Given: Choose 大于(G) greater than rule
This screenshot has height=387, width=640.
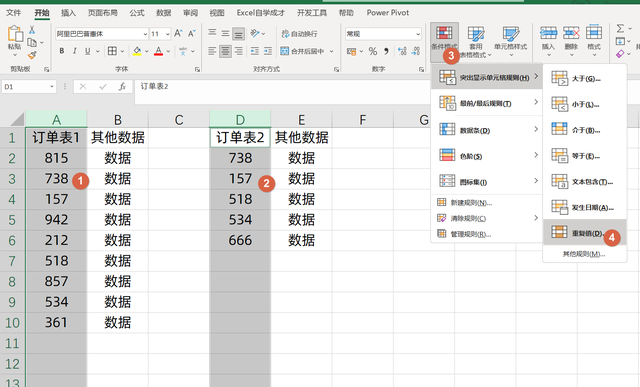Looking at the screenshot, I should coord(584,78).
